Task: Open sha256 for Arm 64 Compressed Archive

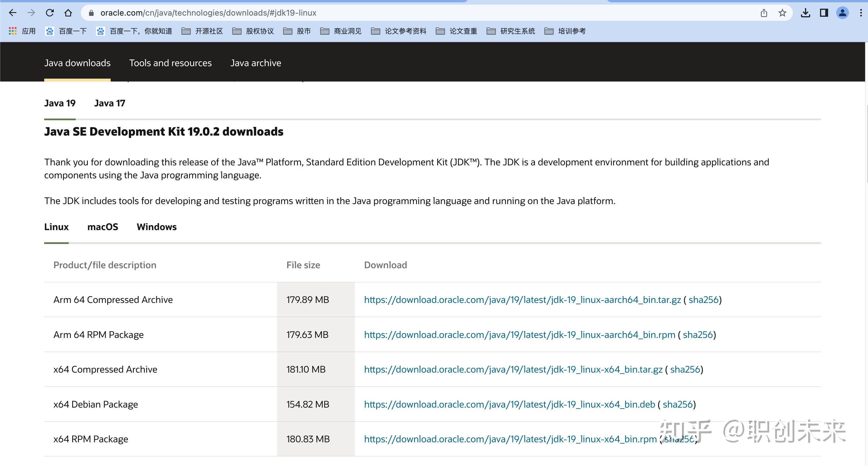Action: coord(703,300)
